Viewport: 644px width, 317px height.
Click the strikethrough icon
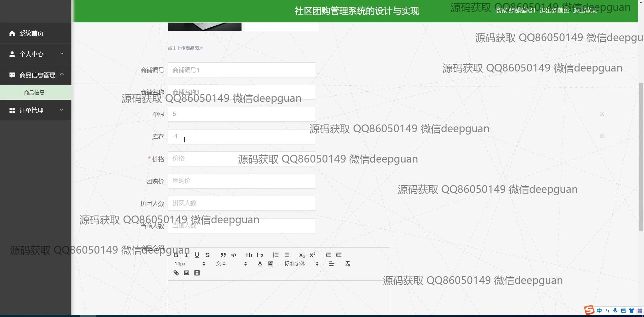pos(207,255)
